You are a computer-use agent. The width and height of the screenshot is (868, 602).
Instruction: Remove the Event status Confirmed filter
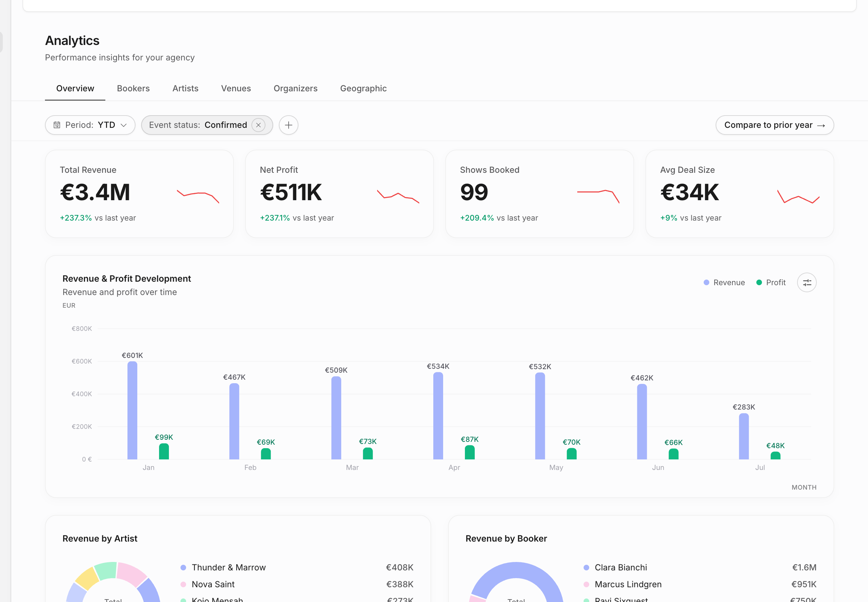click(x=258, y=125)
